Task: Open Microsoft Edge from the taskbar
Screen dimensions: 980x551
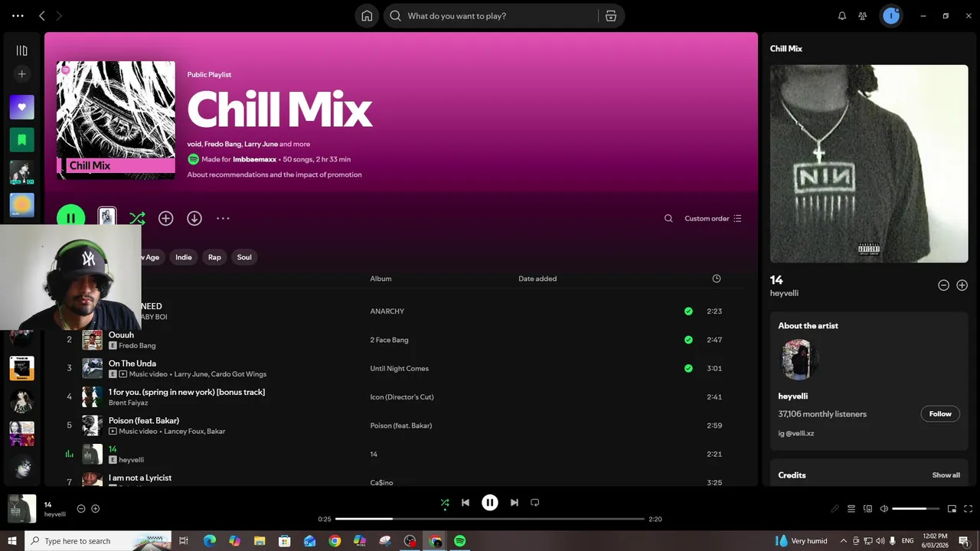Action: coord(209,541)
